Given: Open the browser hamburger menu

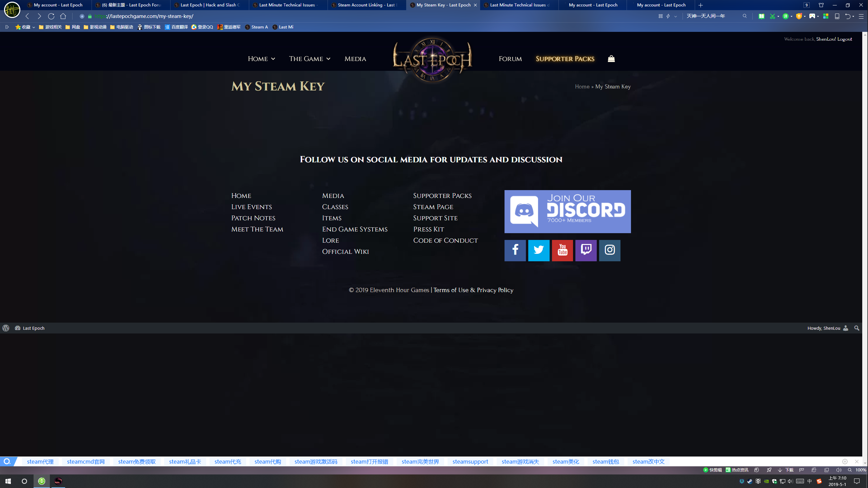Looking at the screenshot, I should (861, 16).
